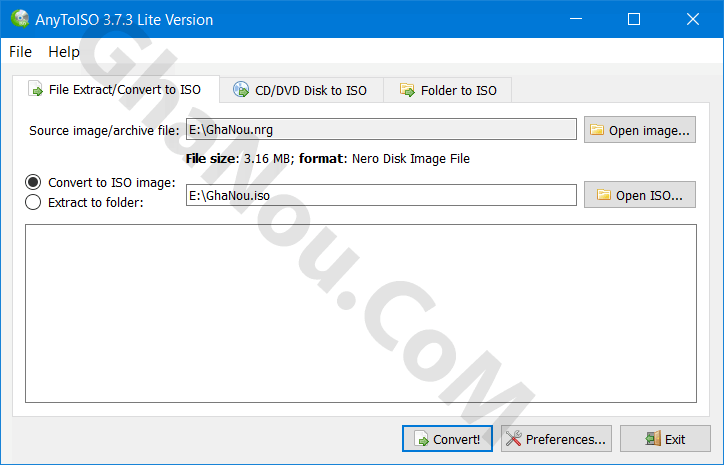Viewport: 724px width, 465px height.
Task: Close the AnyToISO window
Action: click(693, 19)
